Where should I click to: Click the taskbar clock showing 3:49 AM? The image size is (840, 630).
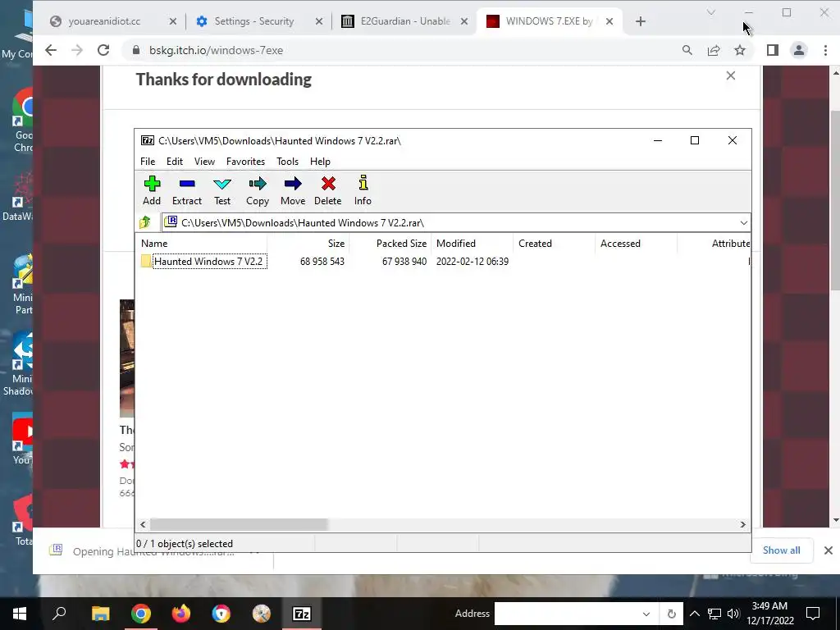(769, 614)
